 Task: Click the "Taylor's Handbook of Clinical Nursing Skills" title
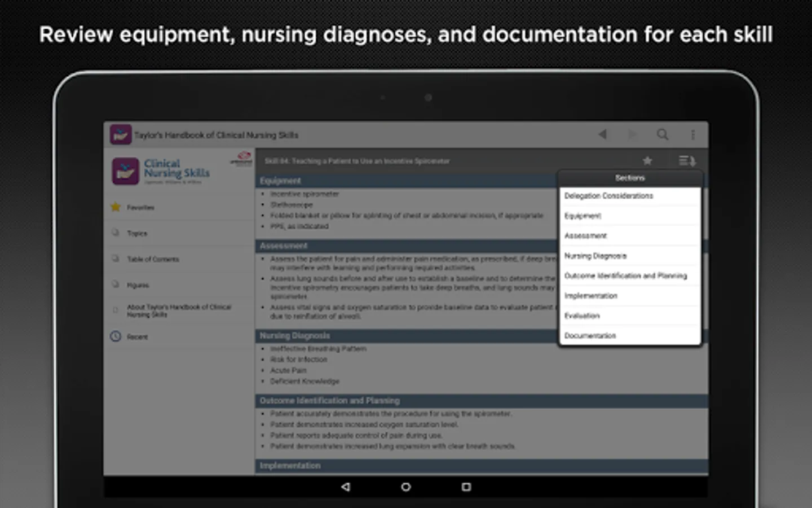click(x=216, y=135)
